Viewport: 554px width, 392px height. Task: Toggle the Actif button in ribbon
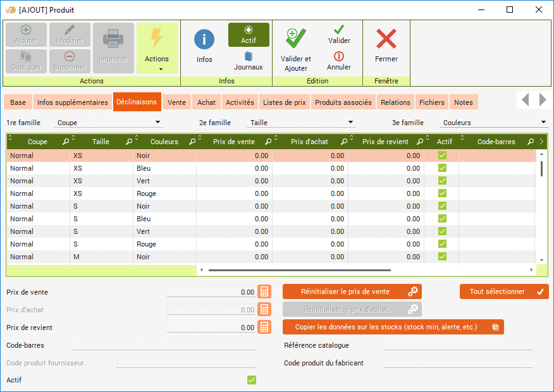point(249,35)
